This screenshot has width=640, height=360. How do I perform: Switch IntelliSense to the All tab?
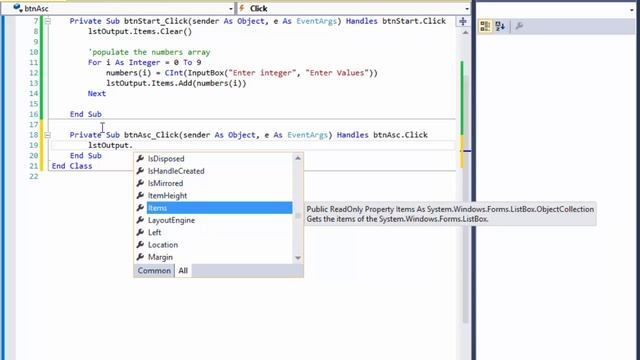pos(183,271)
